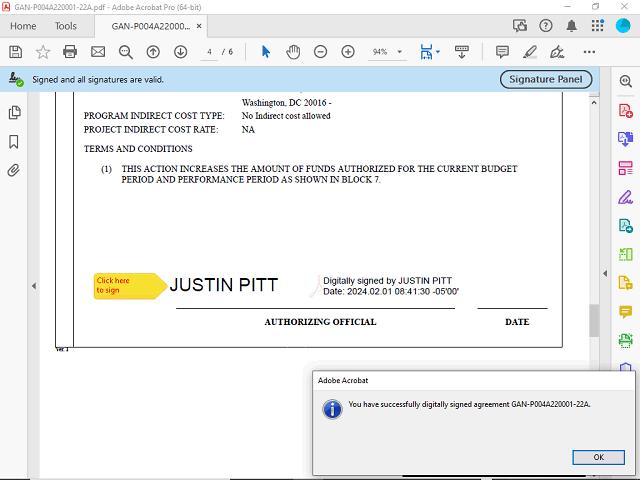The width and height of the screenshot is (640, 480).
Task: Click OK in Adobe Acrobat dialog
Action: pyautogui.click(x=598, y=457)
